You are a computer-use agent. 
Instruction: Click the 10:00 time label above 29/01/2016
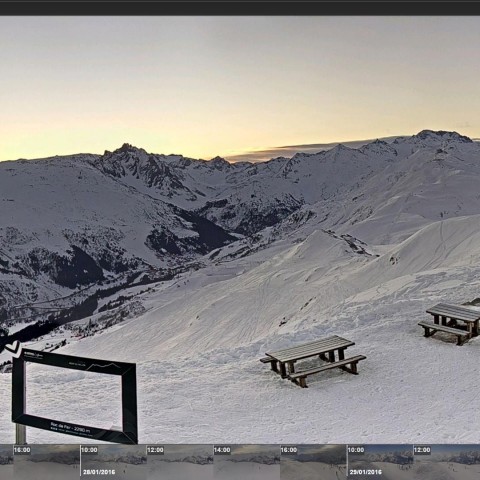point(356,450)
